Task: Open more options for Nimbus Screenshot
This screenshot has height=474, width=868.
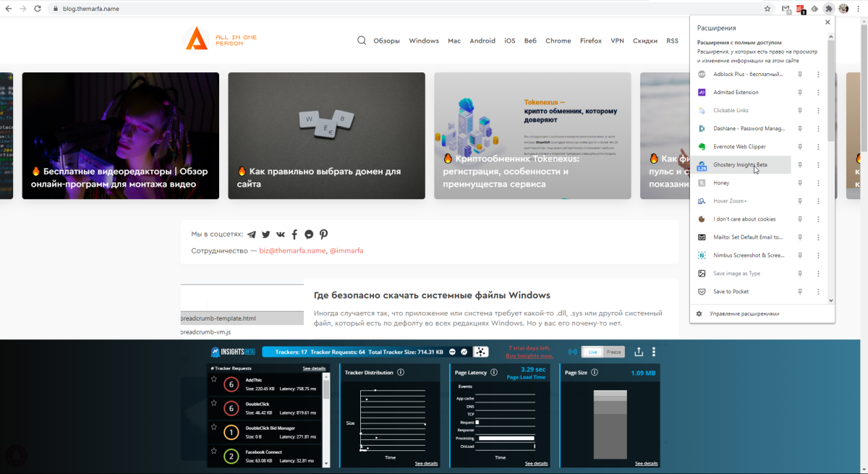Action: coord(818,255)
